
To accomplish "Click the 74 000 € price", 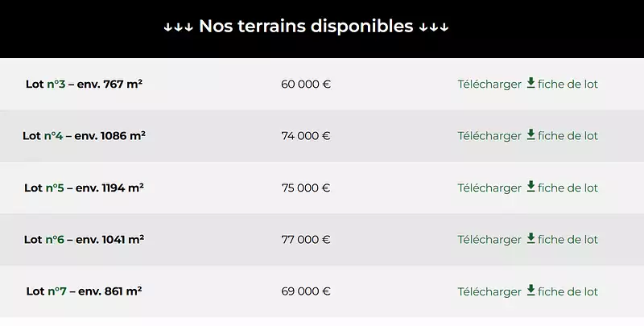I will click(306, 136).
